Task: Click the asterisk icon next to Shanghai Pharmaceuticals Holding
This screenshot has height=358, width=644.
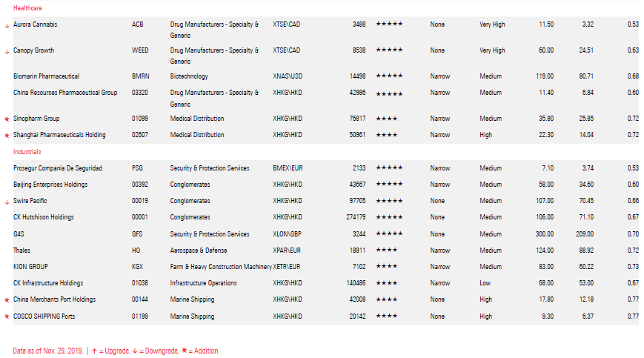Action: click(x=7, y=135)
